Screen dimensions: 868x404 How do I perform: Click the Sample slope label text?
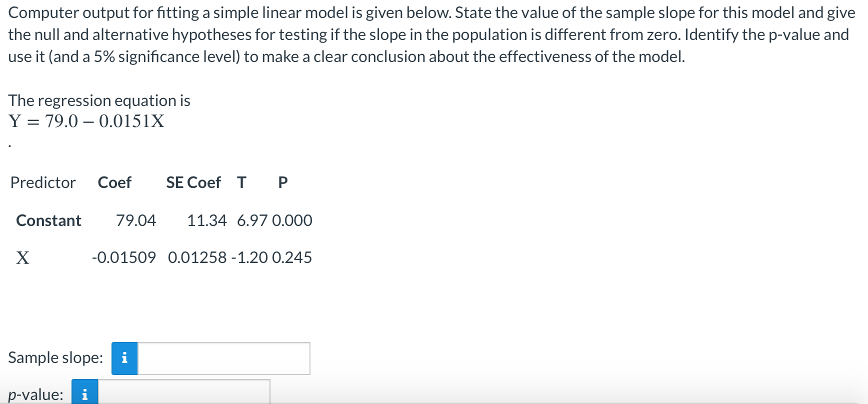click(55, 358)
